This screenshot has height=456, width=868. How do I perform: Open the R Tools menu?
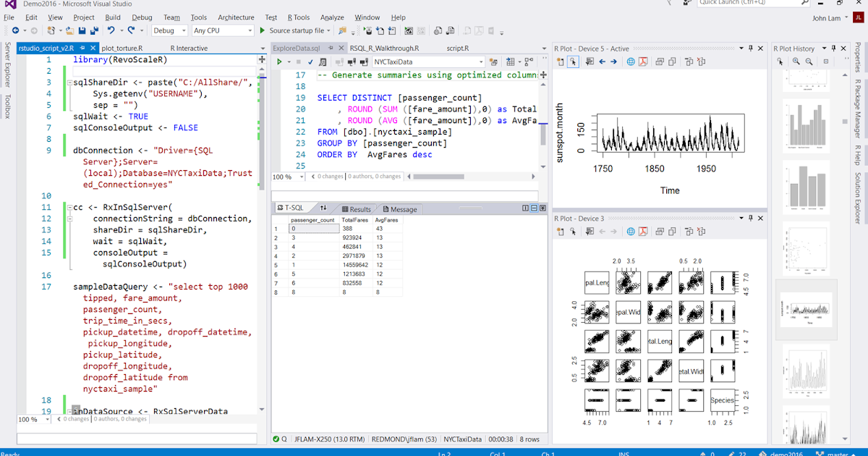[x=298, y=17]
